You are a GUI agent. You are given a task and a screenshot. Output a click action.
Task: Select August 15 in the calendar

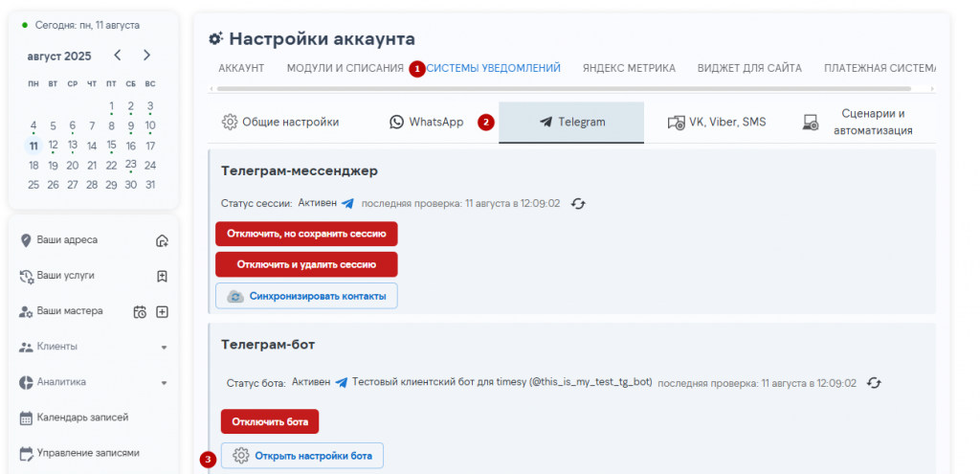pyautogui.click(x=111, y=146)
